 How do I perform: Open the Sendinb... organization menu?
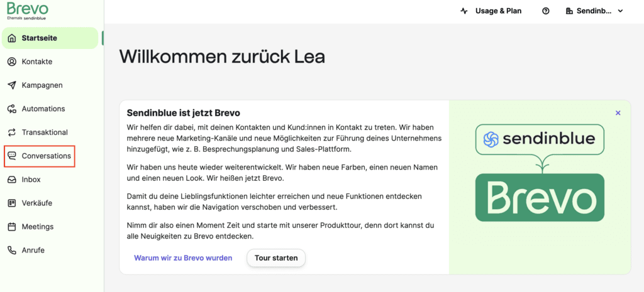(x=594, y=11)
